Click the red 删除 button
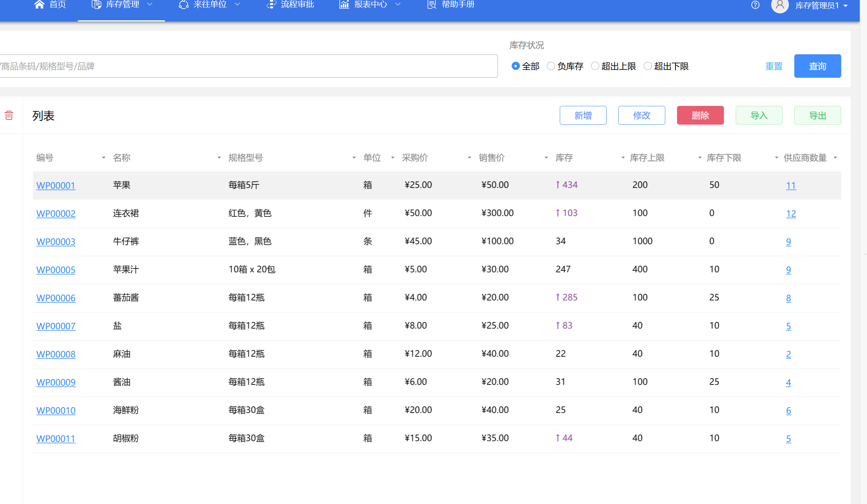The image size is (867, 504). click(x=700, y=115)
